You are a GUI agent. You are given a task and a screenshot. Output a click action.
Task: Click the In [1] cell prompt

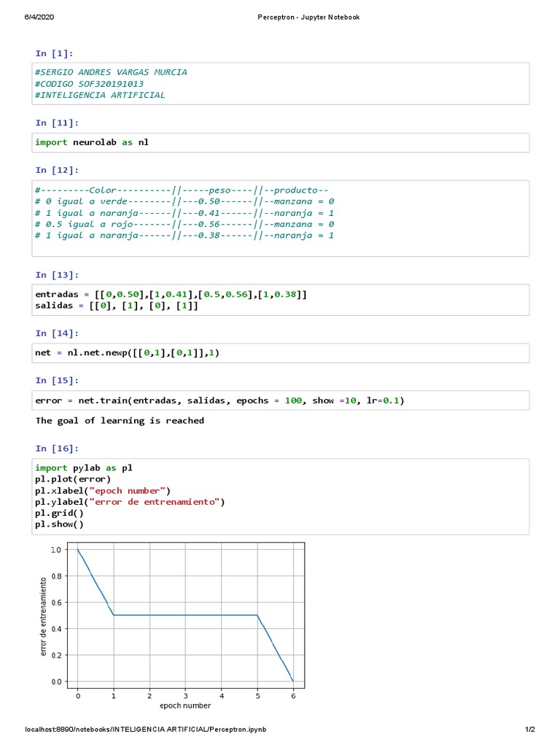[x=54, y=53]
